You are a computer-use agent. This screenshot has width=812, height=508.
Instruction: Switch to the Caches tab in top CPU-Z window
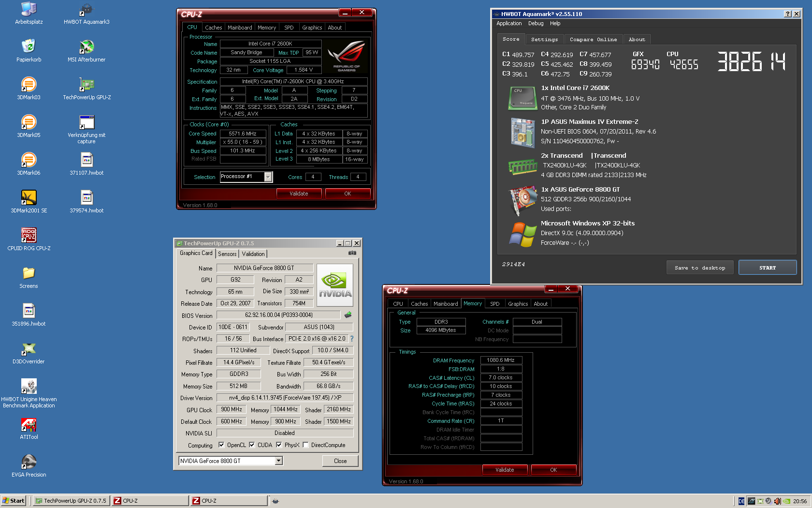[x=213, y=28]
